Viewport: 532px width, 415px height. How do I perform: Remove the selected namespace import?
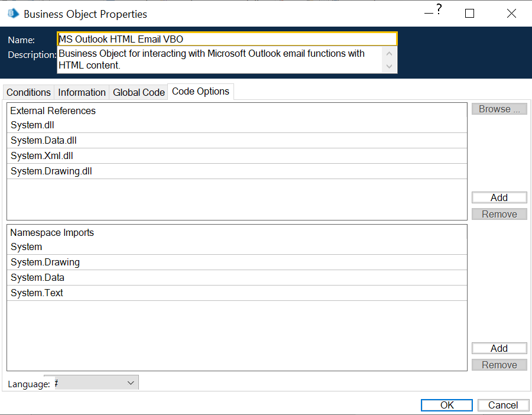pos(499,365)
